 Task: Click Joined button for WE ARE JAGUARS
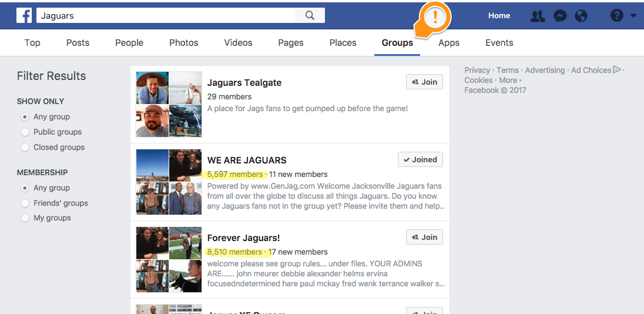[x=420, y=159]
